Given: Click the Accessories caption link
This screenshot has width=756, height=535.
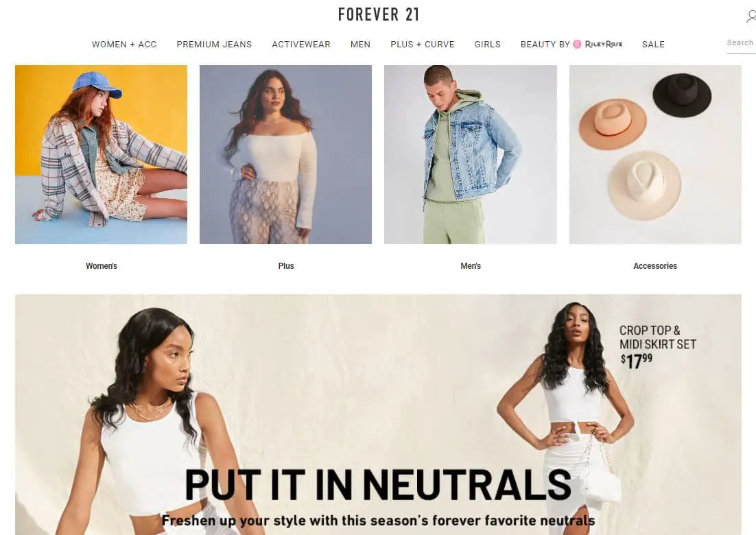Looking at the screenshot, I should coord(655,266).
